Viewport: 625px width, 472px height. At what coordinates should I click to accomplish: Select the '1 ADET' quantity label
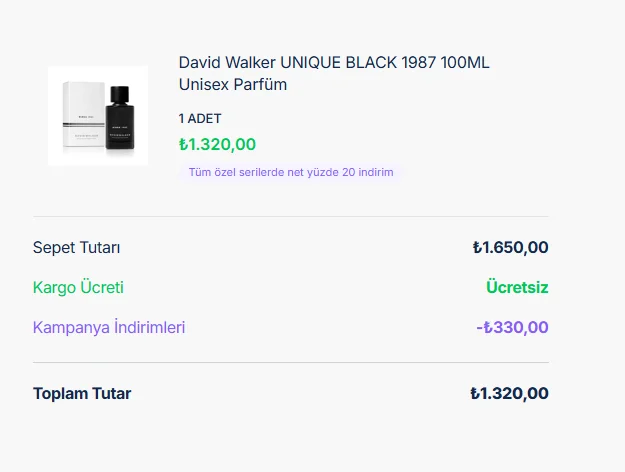pyautogui.click(x=200, y=118)
